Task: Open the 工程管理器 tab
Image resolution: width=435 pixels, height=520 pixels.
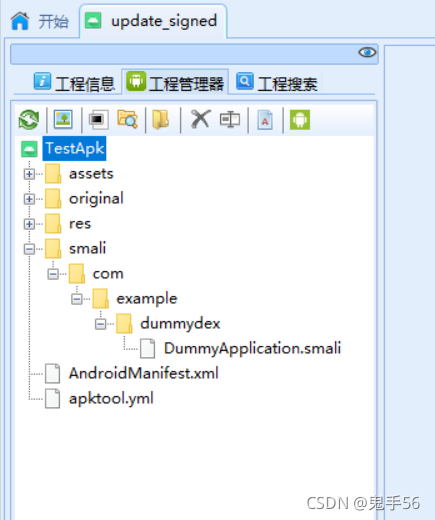Action: pyautogui.click(x=175, y=82)
